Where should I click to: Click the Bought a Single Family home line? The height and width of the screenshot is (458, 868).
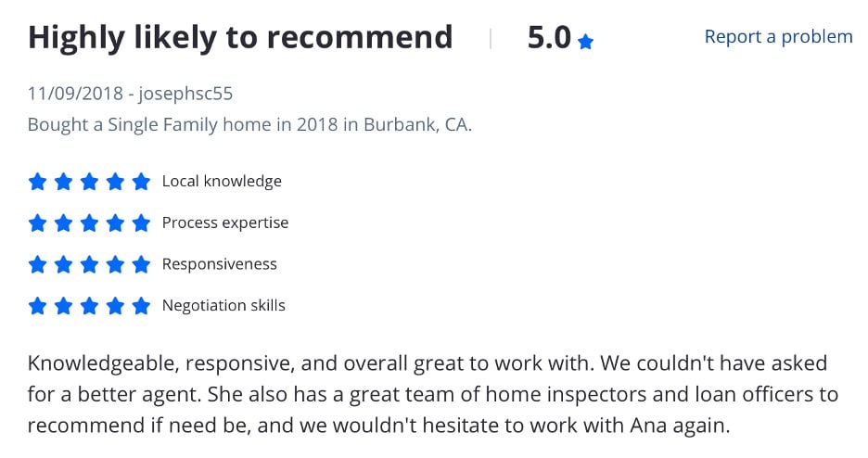(x=249, y=124)
